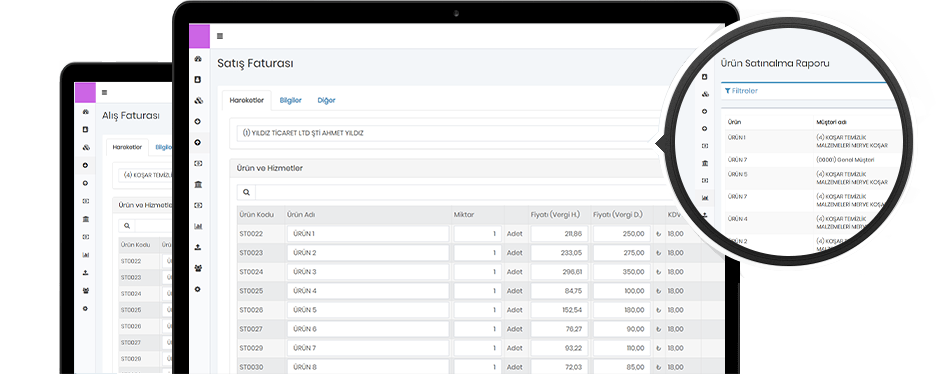Switch to the Diğer tab in Satış Faturası

[326, 101]
